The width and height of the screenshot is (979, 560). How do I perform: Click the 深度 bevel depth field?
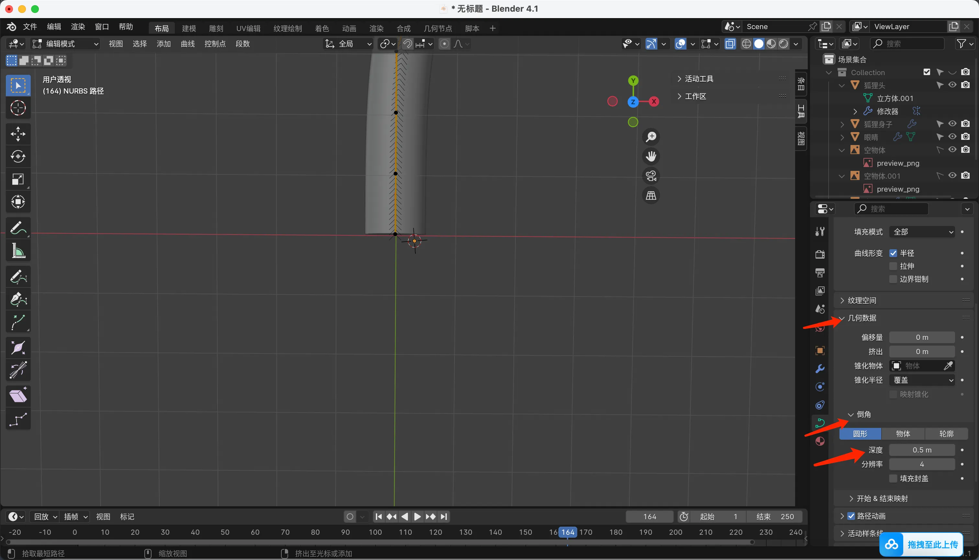(x=922, y=450)
